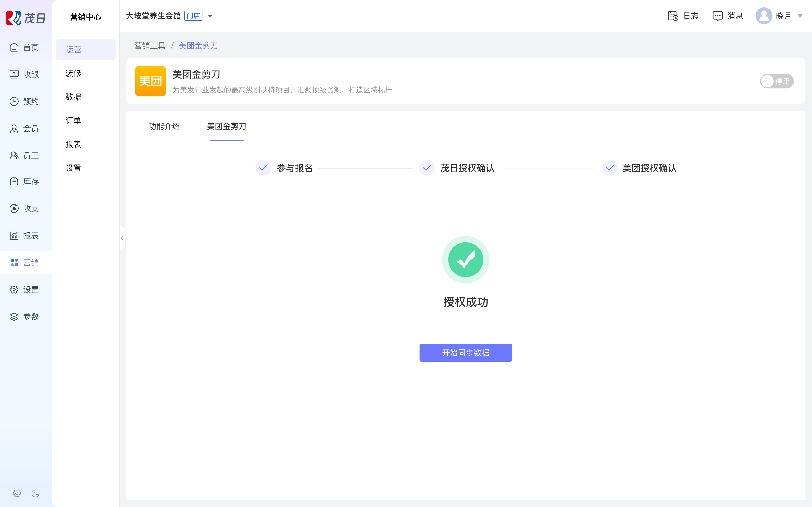
Task: Click the bottom-left gear settings icon
Action: (17, 493)
